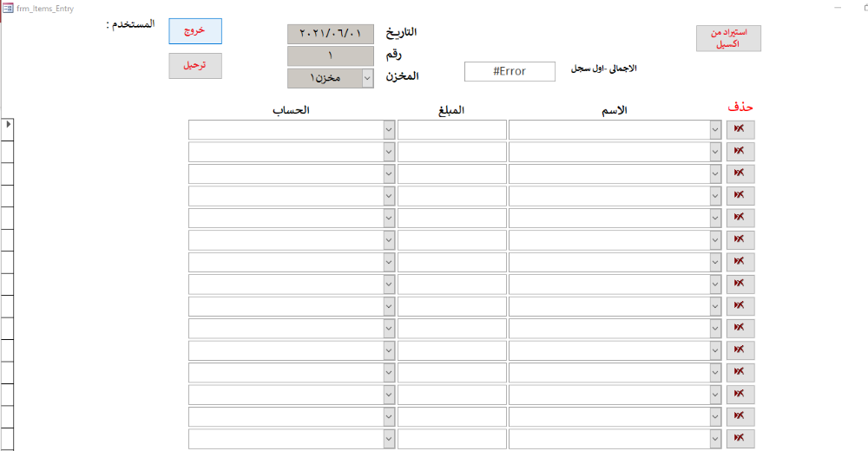This screenshot has height=451, width=868.
Task: Click the twelfth row's delete icon
Action: (740, 373)
